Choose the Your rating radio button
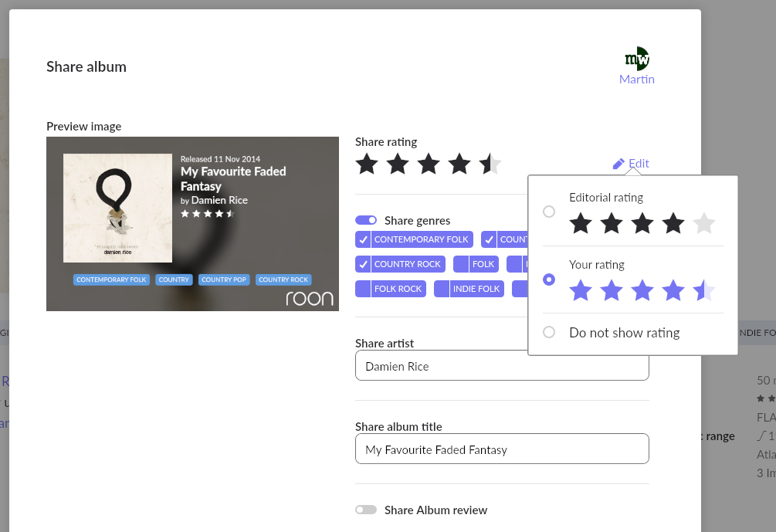Image resolution: width=776 pixels, height=532 pixels. [x=549, y=280]
